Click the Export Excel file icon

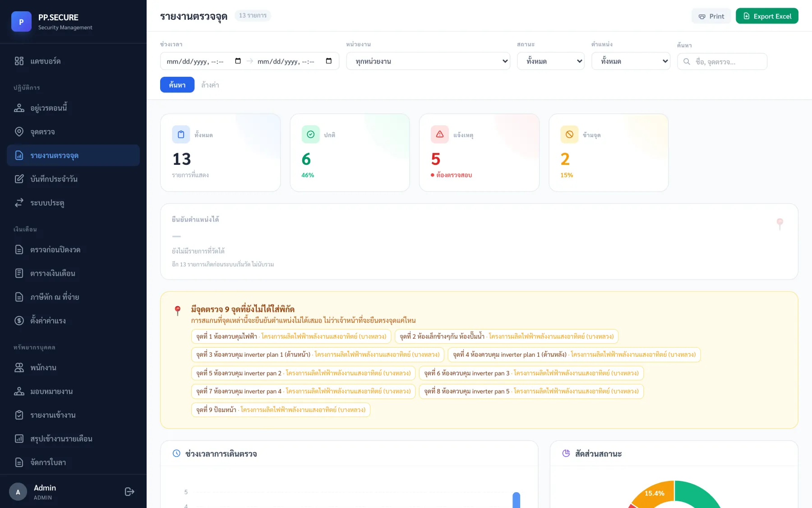click(747, 16)
